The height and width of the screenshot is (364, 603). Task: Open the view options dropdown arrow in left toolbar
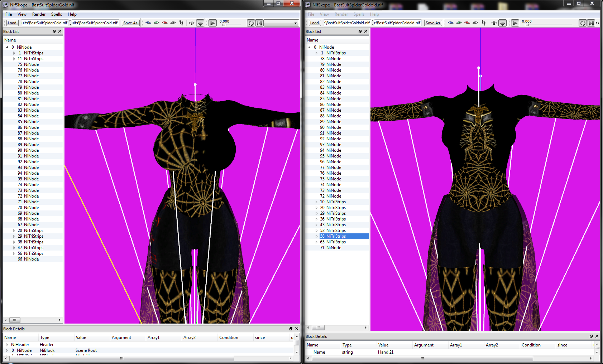(200, 23)
